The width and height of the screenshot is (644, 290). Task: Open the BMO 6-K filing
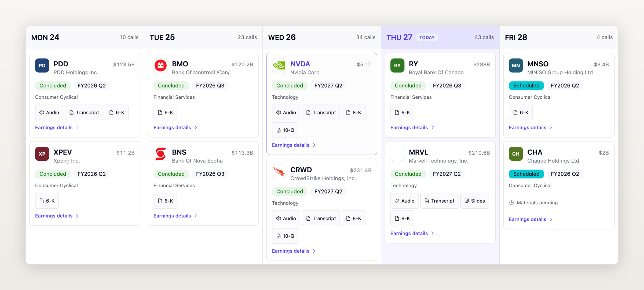(165, 113)
